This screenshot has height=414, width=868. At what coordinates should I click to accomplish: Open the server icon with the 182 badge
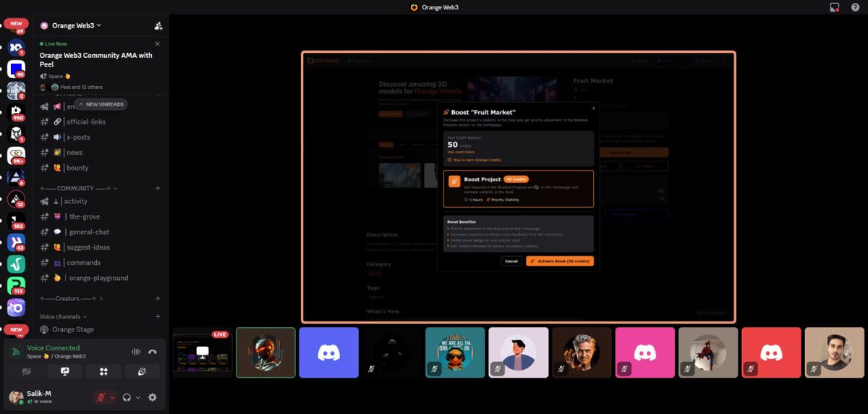(16, 221)
